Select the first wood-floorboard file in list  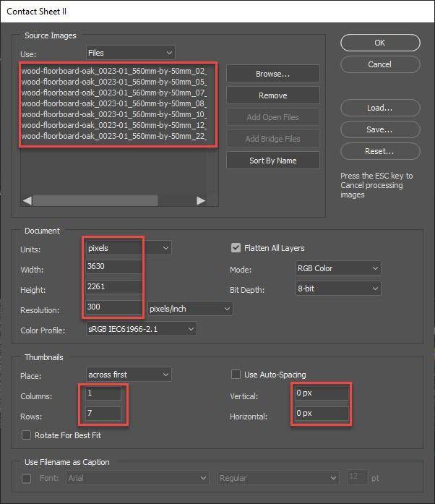[114, 72]
